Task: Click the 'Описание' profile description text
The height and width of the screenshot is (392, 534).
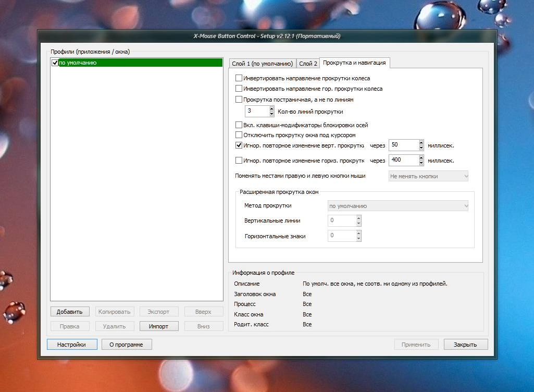Action: (375, 284)
